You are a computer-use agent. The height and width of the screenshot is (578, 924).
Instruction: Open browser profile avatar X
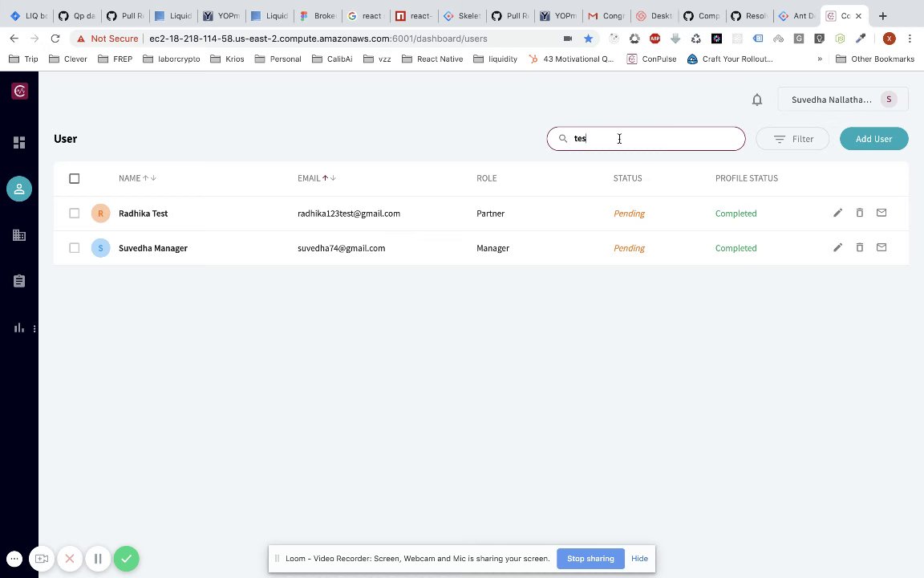(x=890, y=39)
